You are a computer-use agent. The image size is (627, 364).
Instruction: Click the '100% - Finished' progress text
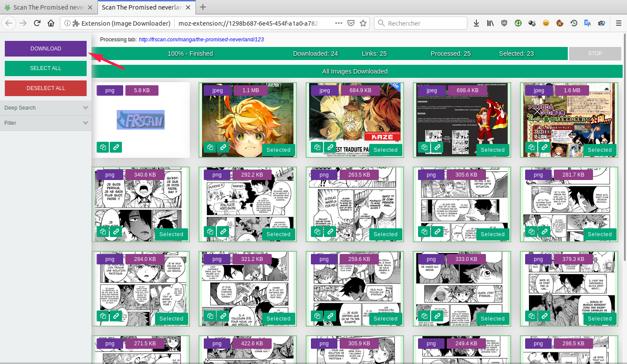[190, 53]
